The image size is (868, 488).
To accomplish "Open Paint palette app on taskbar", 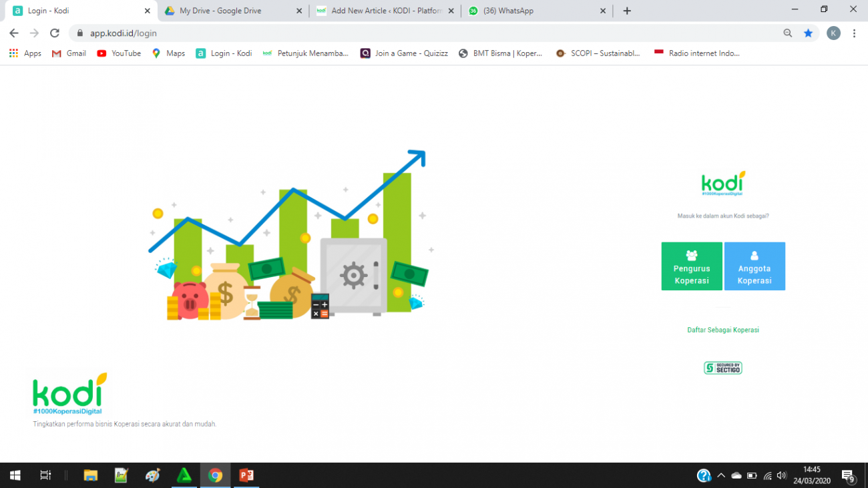I will tap(153, 475).
